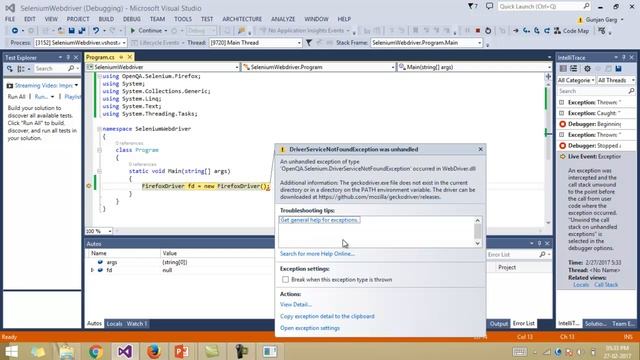Collapse the namespace SeleniumWebdriver block
The image size is (640, 360).
tap(99, 129)
